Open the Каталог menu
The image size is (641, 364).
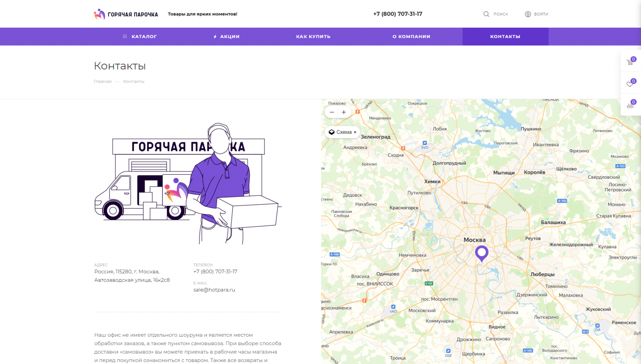coord(144,36)
